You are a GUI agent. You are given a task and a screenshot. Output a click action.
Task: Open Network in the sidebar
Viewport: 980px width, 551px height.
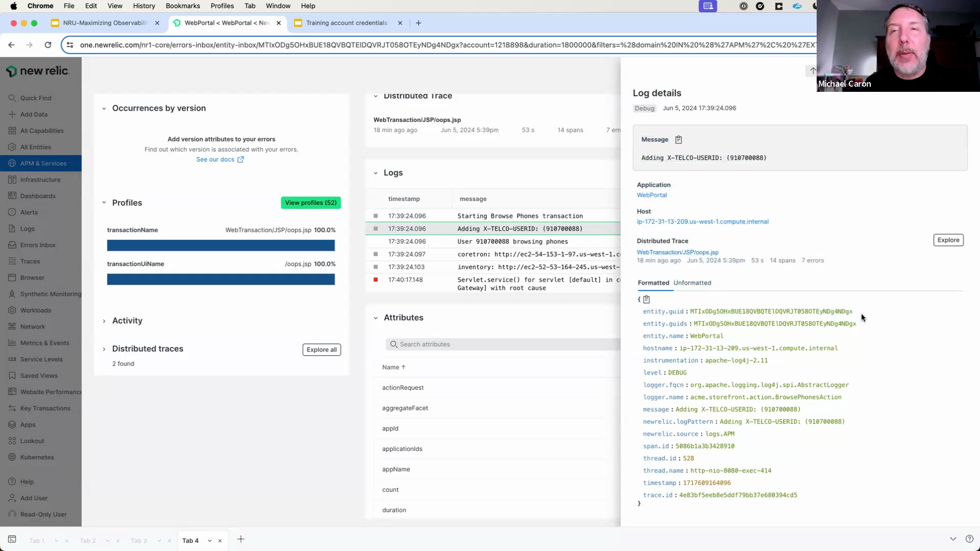click(33, 327)
